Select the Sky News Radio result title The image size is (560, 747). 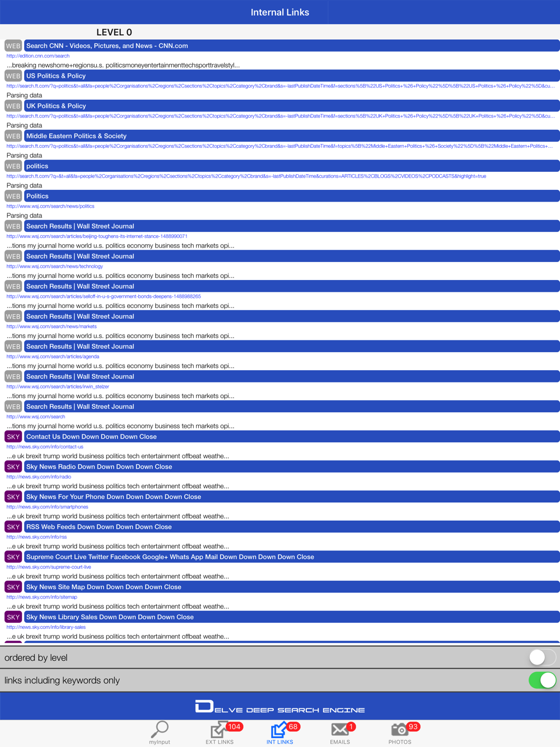tap(292, 467)
